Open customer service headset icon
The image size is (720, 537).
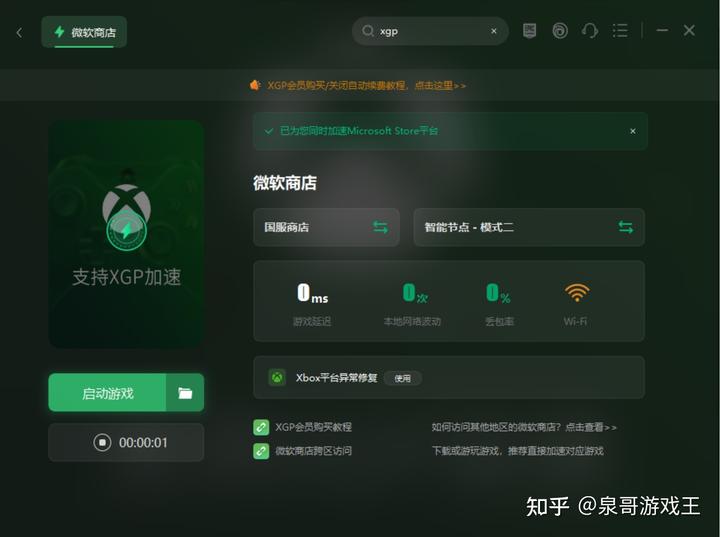590,31
